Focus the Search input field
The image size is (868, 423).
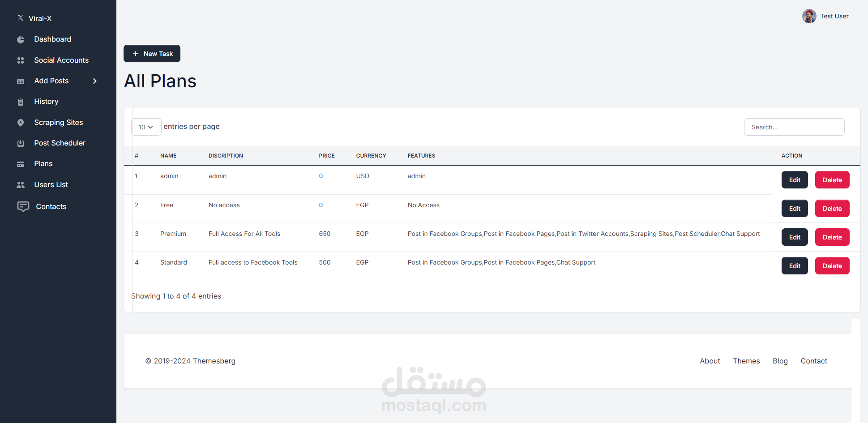(794, 127)
